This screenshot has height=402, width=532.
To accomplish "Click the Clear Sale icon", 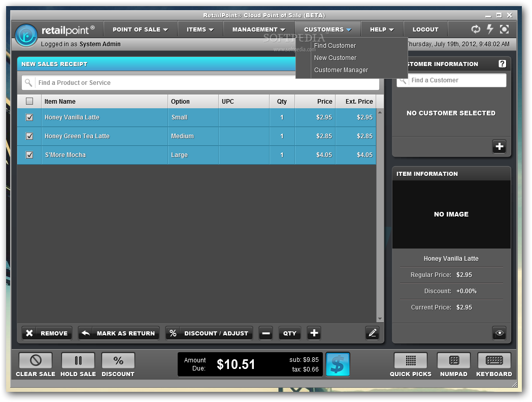I will (36, 360).
